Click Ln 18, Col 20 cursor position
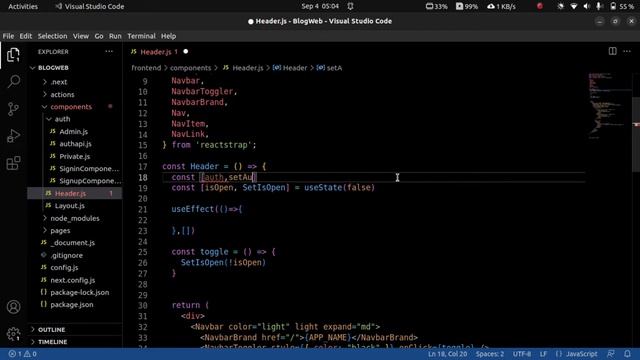The height and width of the screenshot is (360, 640). pyautogui.click(x=447, y=354)
